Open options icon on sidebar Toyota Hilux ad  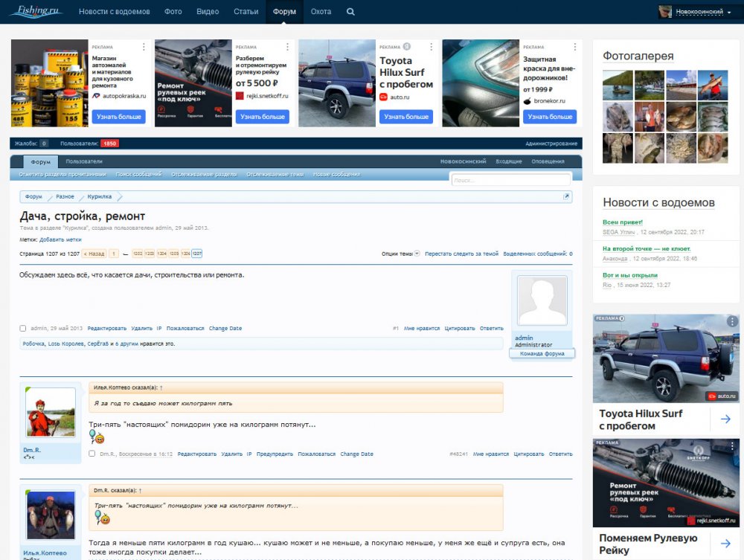[732, 321]
